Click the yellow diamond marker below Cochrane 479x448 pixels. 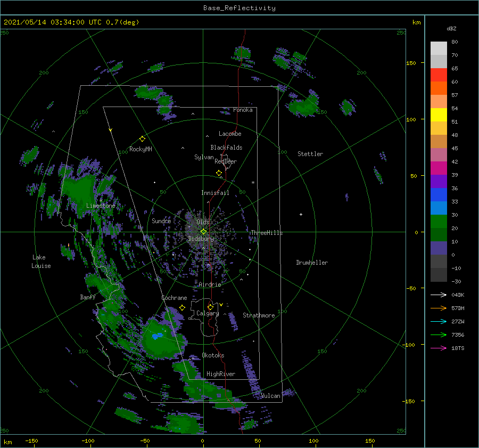click(183, 308)
